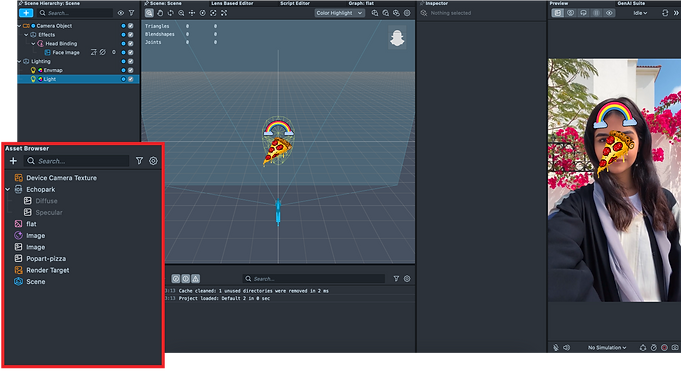Select the Preview panel tab
The width and height of the screenshot is (681, 376).
point(559,3)
